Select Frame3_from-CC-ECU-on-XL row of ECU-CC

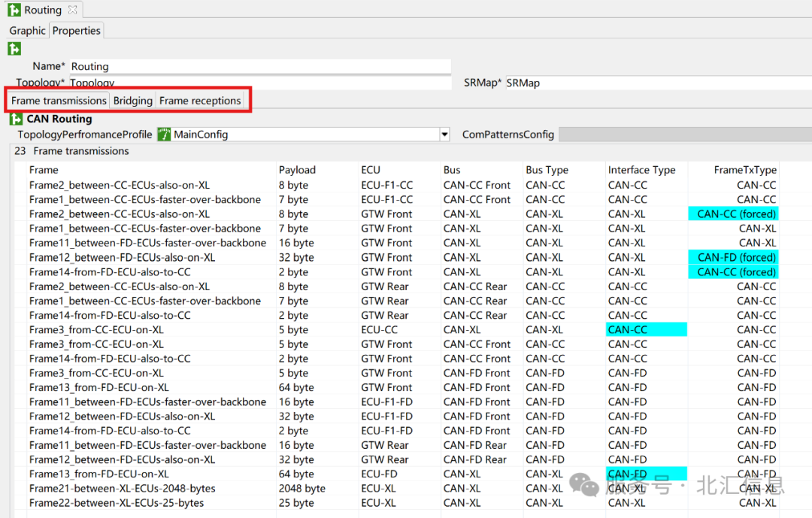pos(397,329)
